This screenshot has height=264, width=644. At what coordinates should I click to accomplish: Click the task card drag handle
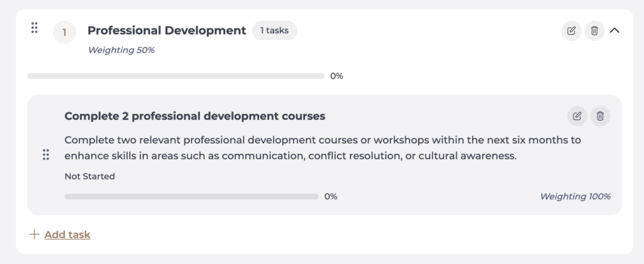point(46,155)
